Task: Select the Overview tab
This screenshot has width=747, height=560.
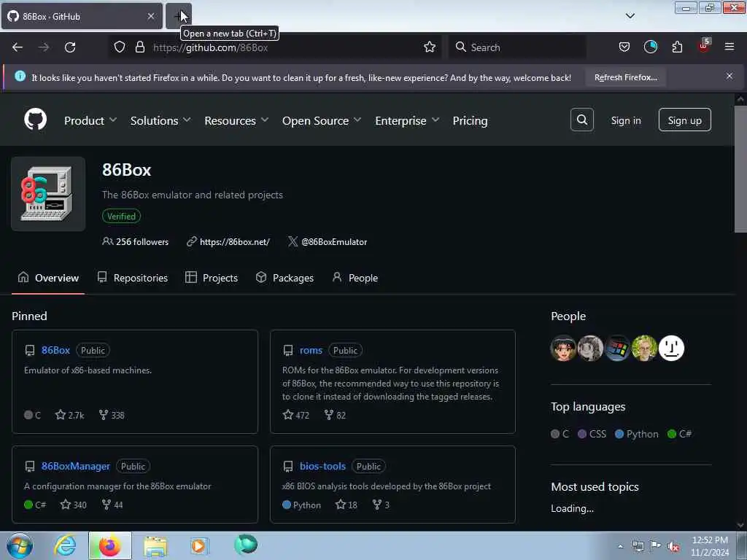Action: coord(48,278)
